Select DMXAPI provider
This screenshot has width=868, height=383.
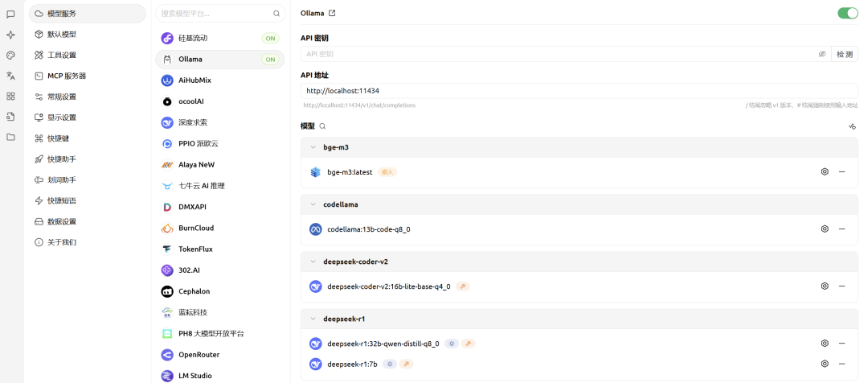click(219, 208)
